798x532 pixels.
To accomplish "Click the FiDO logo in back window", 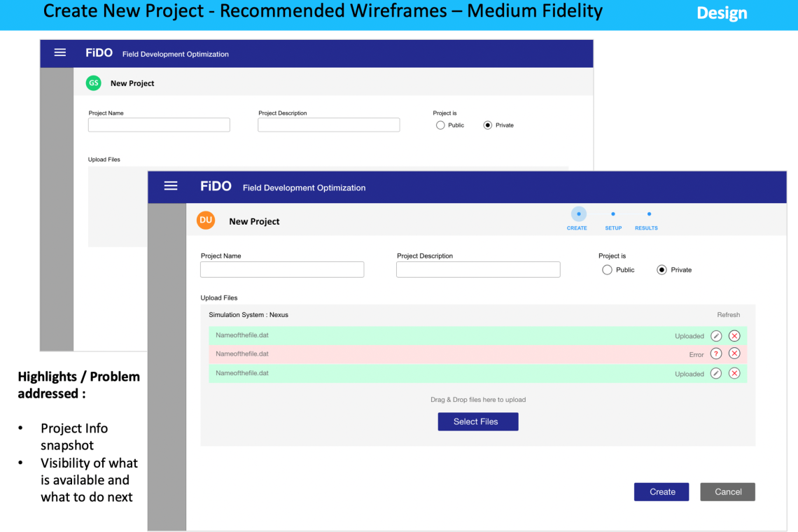I will click(x=99, y=53).
